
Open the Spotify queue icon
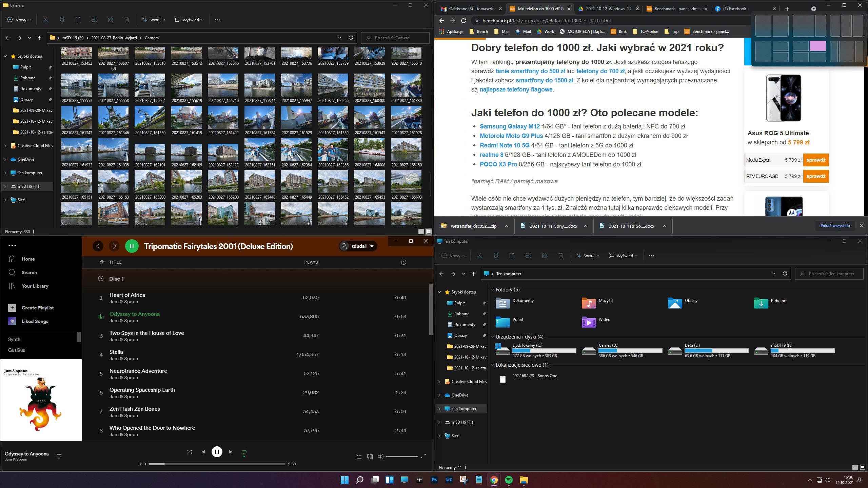[359, 456]
